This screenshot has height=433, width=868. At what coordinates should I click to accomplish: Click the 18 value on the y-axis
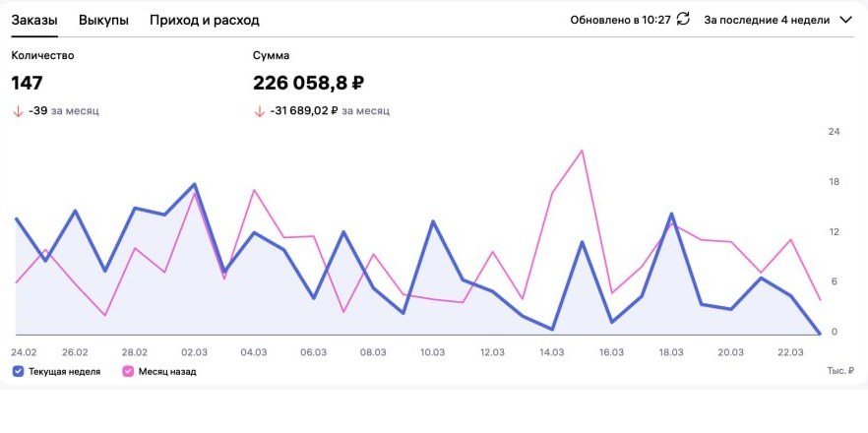(834, 182)
